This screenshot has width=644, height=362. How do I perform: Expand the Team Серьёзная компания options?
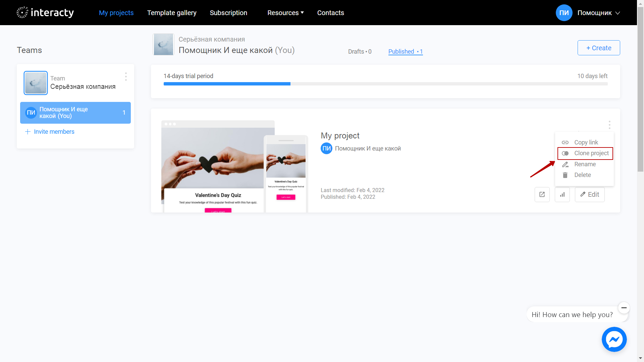click(126, 77)
